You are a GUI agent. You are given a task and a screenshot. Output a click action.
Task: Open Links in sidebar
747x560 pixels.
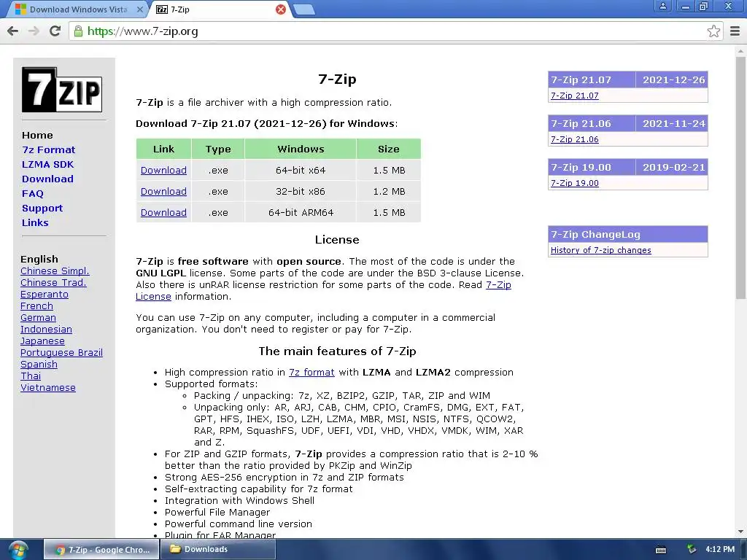tap(35, 222)
